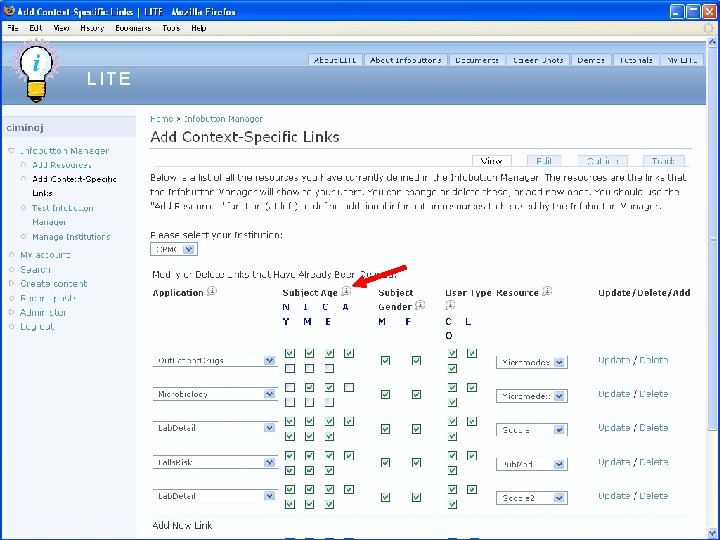Viewport: 720px width, 540px height.
Task: Open the FallsRisk application dropdown
Action: point(215,462)
